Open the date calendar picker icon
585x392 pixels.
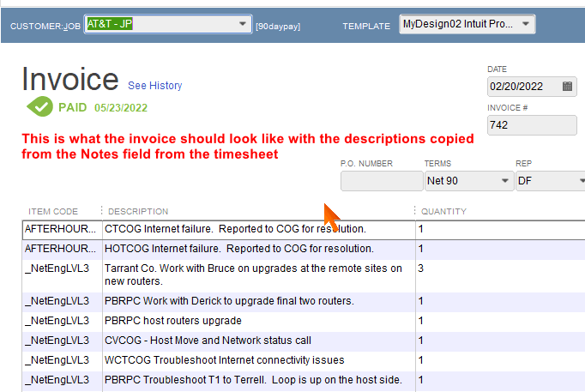click(567, 87)
